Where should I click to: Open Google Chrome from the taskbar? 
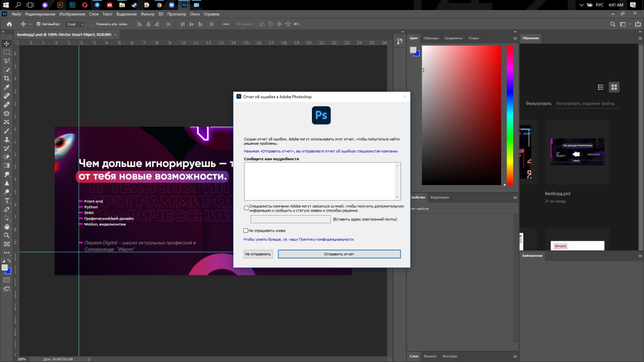[x=159, y=5]
